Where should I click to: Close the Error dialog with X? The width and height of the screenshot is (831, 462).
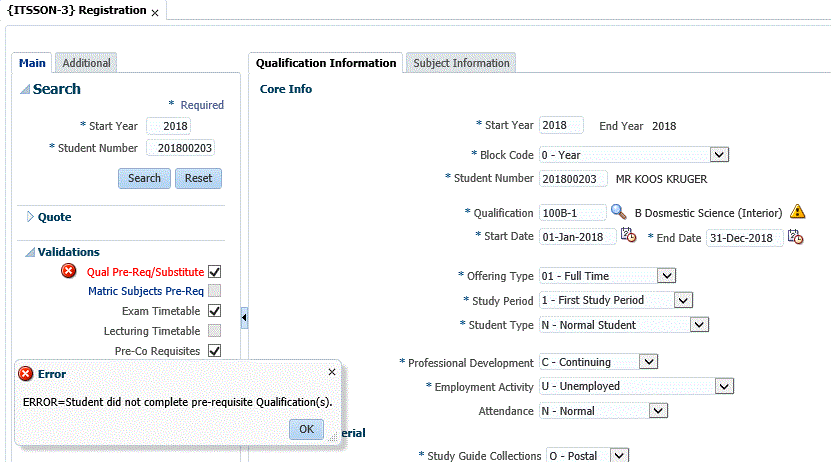(x=332, y=372)
